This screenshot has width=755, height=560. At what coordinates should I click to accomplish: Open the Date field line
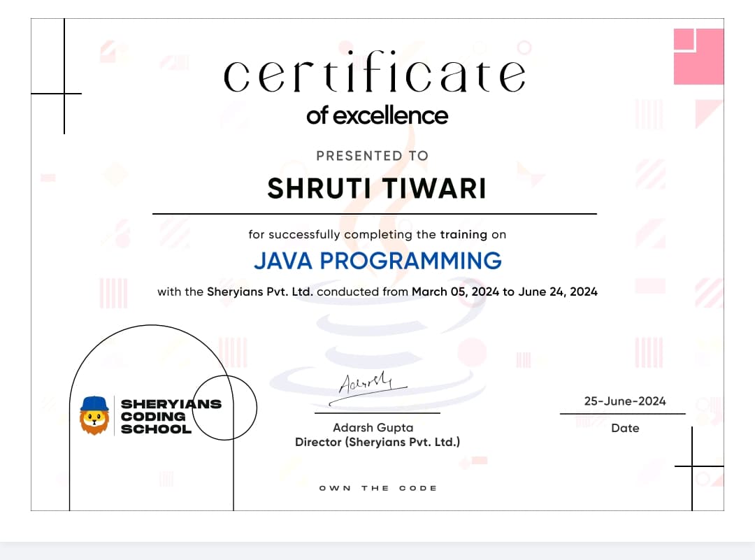click(622, 414)
